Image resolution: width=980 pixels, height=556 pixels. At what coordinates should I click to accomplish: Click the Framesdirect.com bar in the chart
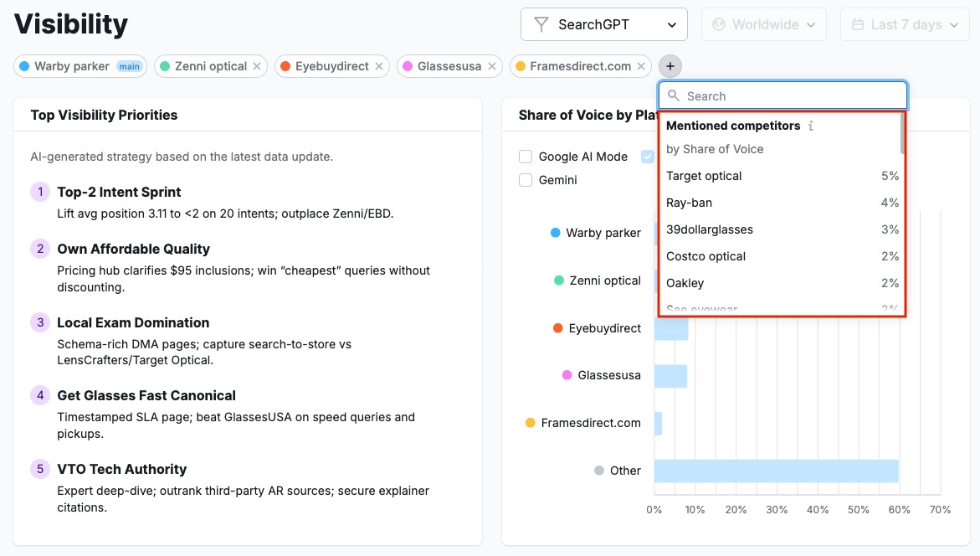658,424
